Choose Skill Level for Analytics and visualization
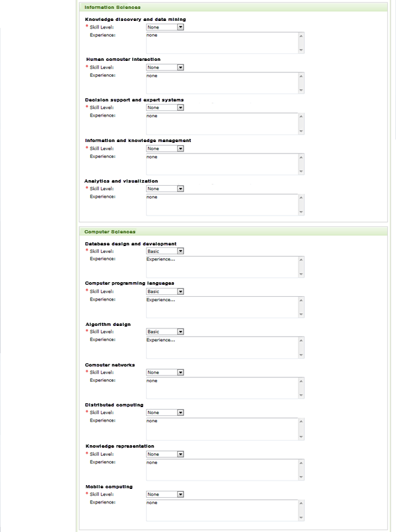Image resolution: width=396 pixels, height=532 pixels. (165, 188)
